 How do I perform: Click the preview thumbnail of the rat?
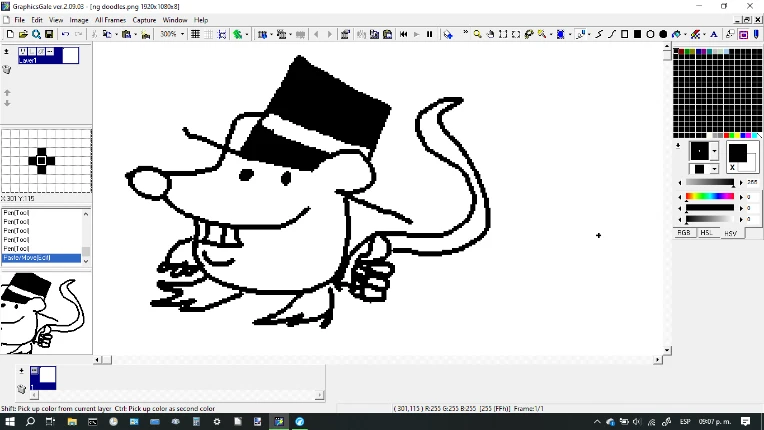[46, 313]
